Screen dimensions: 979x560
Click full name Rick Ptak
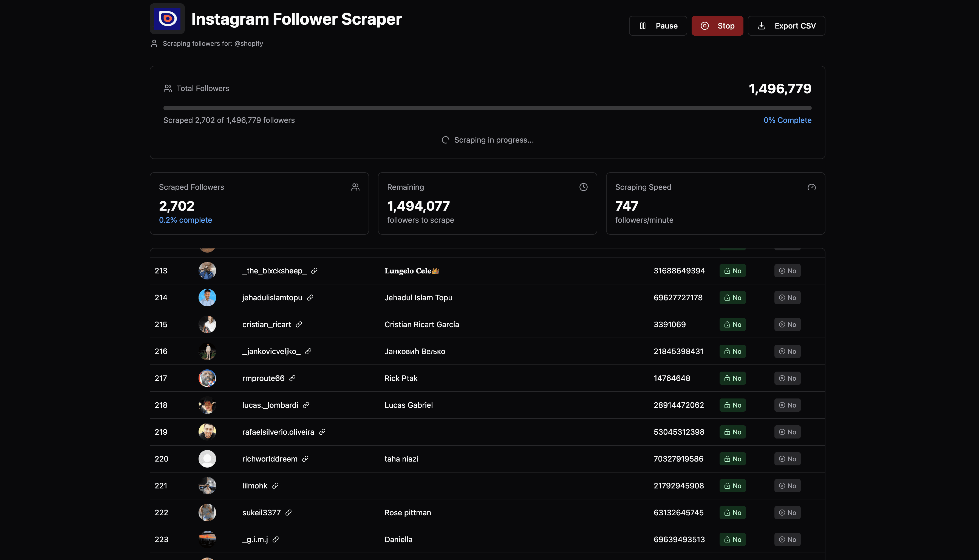pos(401,378)
